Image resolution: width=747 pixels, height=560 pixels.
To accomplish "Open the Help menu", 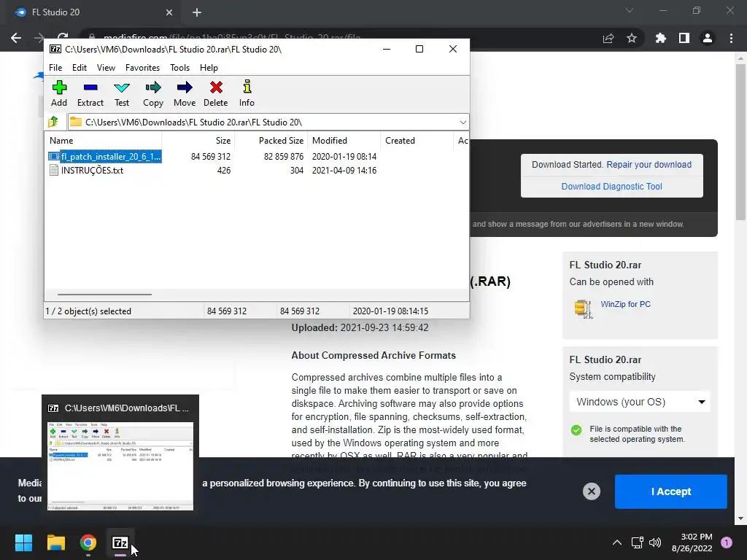I will coord(209,68).
